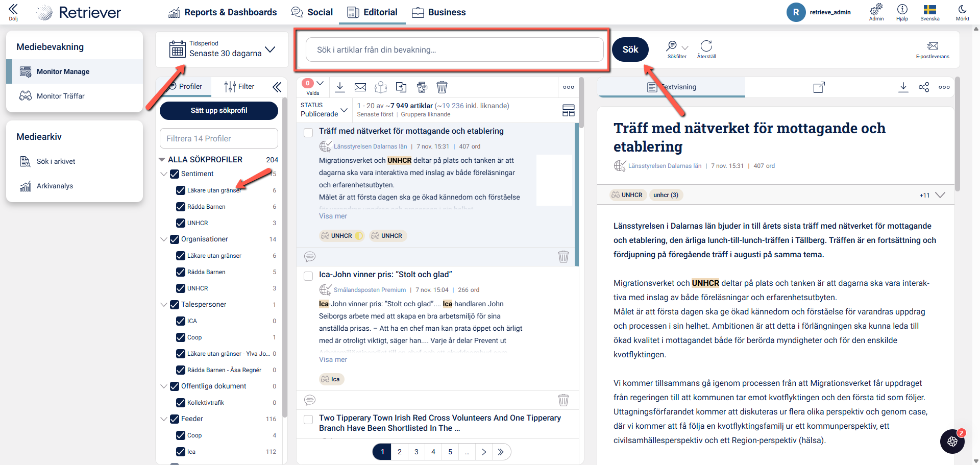Viewport: 980px width, 465px height.
Task: Open more options in article reading pane
Action: tap(944, 87)
